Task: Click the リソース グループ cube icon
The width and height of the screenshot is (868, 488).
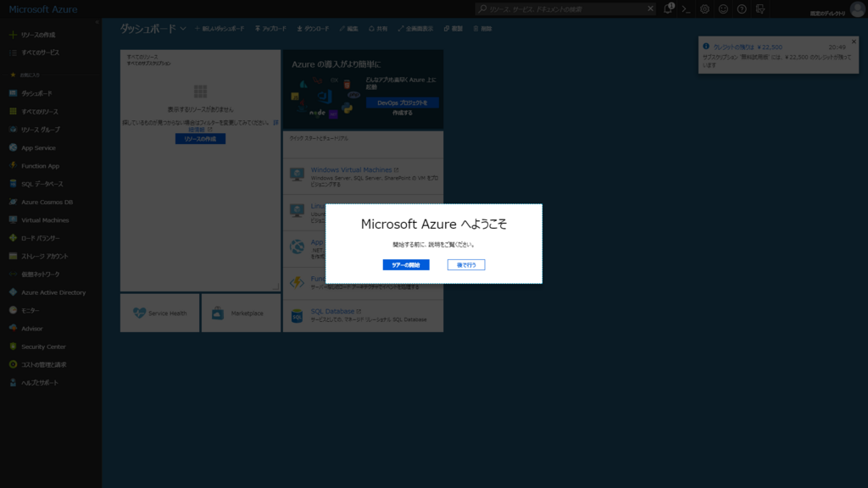Action: 13,130
